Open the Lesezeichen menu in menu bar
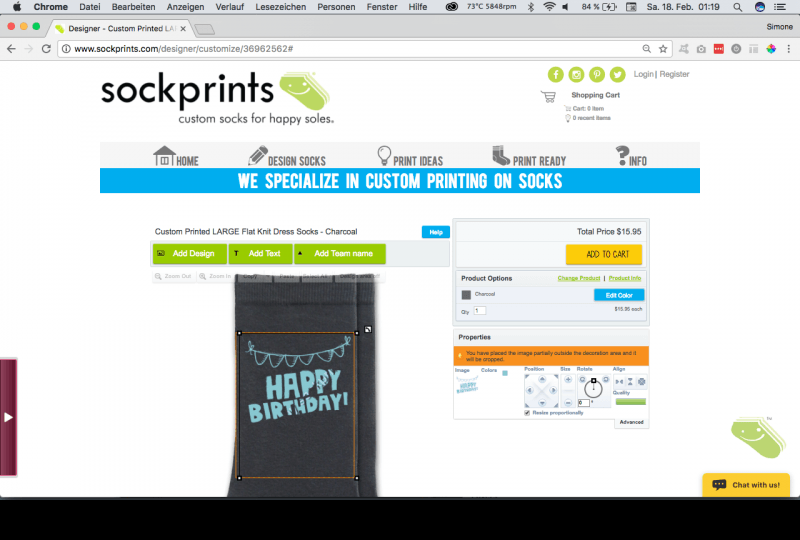This screenshot has width=800, height=540. 281,7
